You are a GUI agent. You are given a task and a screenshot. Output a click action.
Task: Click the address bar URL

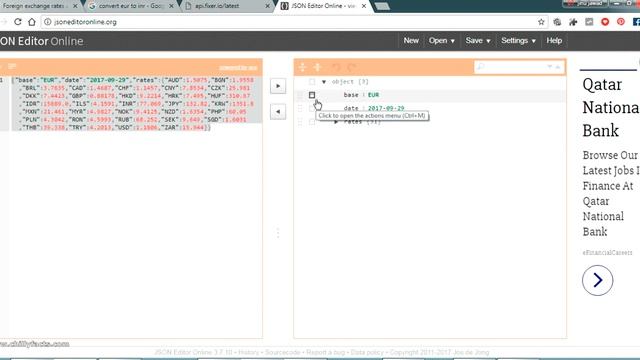pos(85,22)
